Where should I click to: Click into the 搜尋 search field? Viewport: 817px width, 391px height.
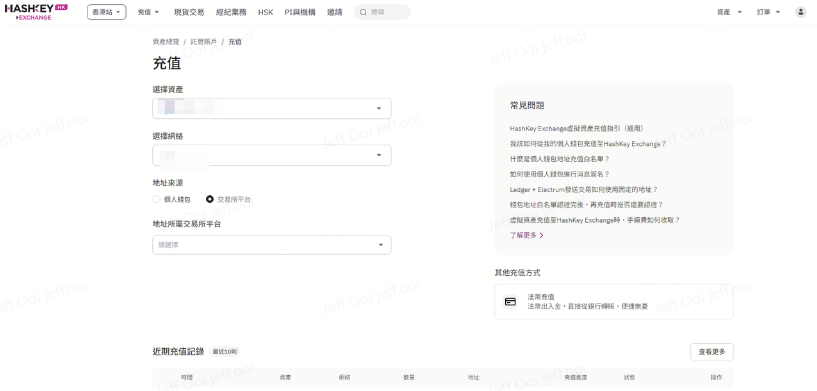tap(382, 12)
